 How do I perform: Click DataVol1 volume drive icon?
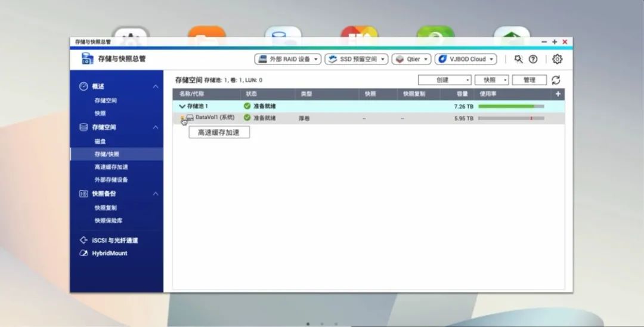[x=190, y=118]
